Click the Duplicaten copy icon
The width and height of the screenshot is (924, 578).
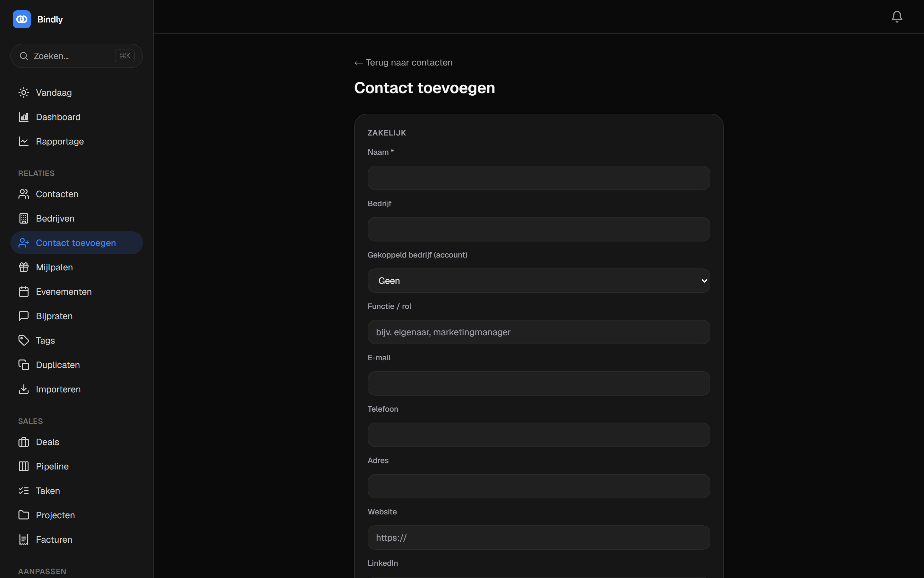[24, 365]
